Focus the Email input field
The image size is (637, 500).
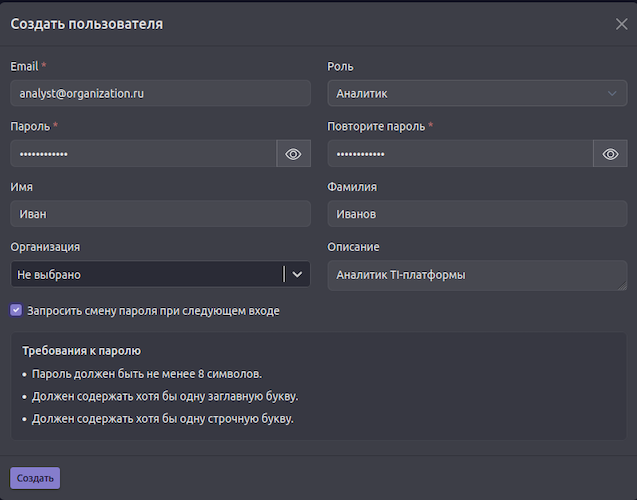tap(160, 94)
